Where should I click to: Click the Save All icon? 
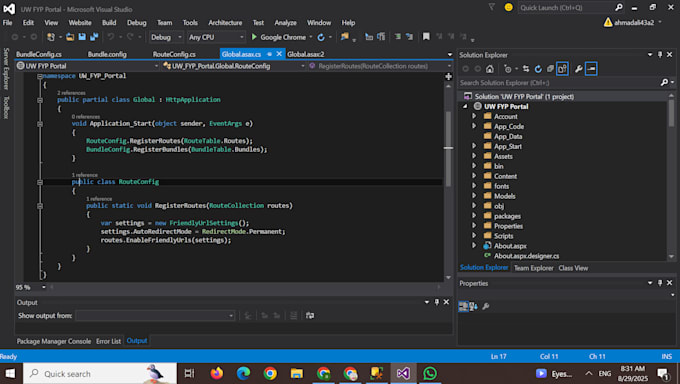(94, 37)
